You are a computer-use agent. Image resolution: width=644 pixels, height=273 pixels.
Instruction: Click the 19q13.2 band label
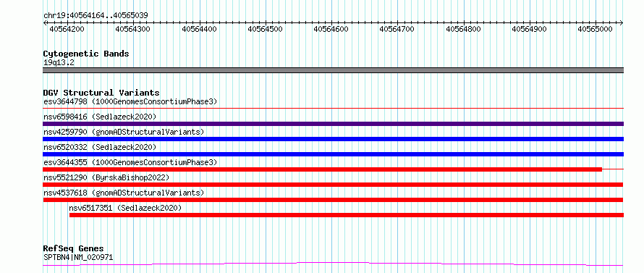[59, 62]
